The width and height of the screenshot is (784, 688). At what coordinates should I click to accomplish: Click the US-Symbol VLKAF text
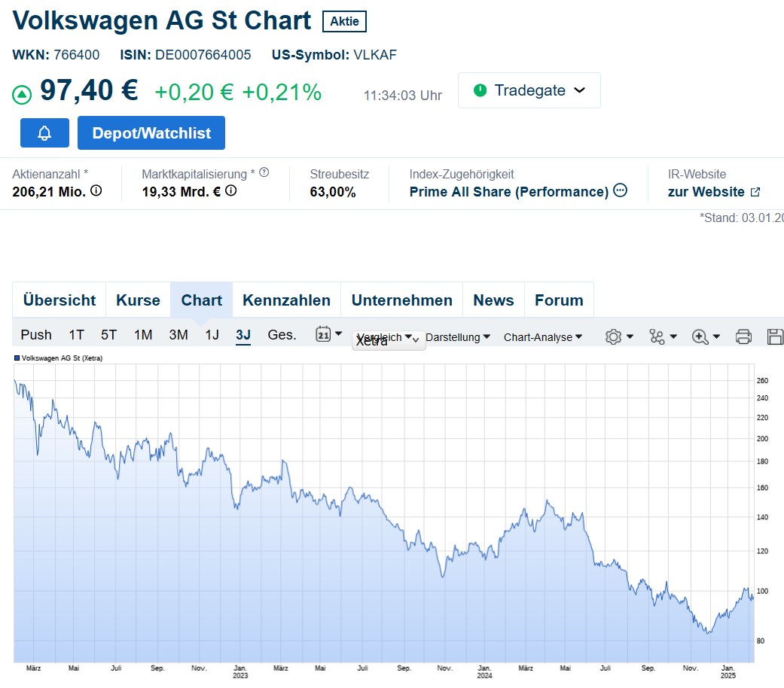334,54
